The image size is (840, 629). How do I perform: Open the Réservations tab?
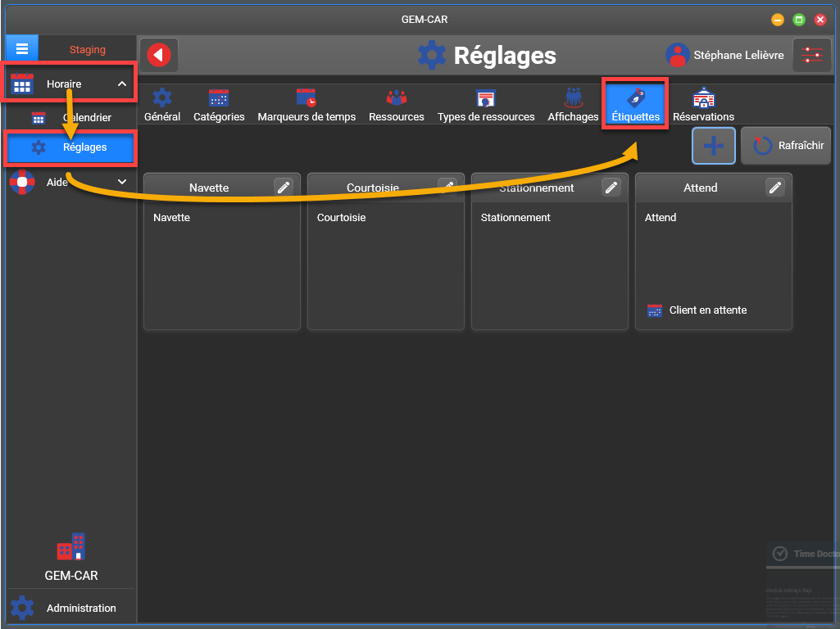tap(703, 106)
